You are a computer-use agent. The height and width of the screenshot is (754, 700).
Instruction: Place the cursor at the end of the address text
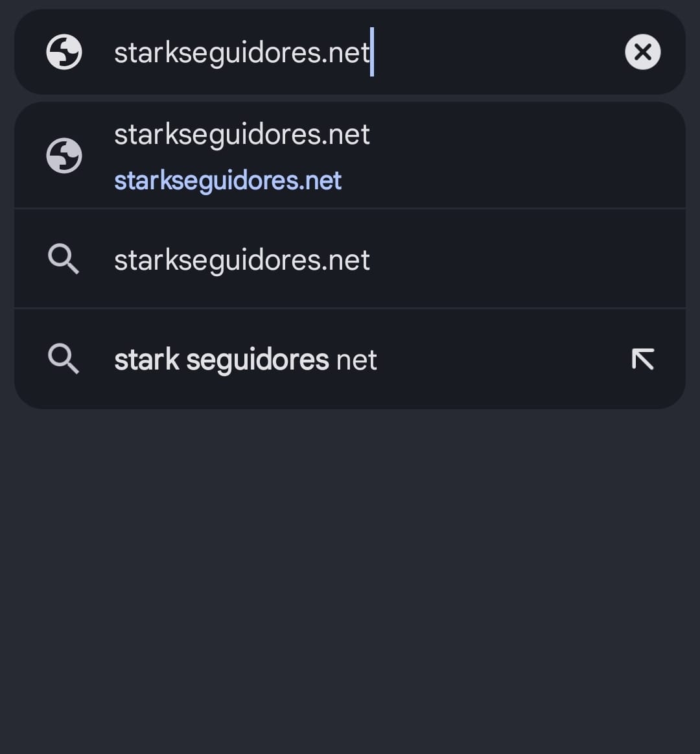pyautogui.click(x=371, y=52)
